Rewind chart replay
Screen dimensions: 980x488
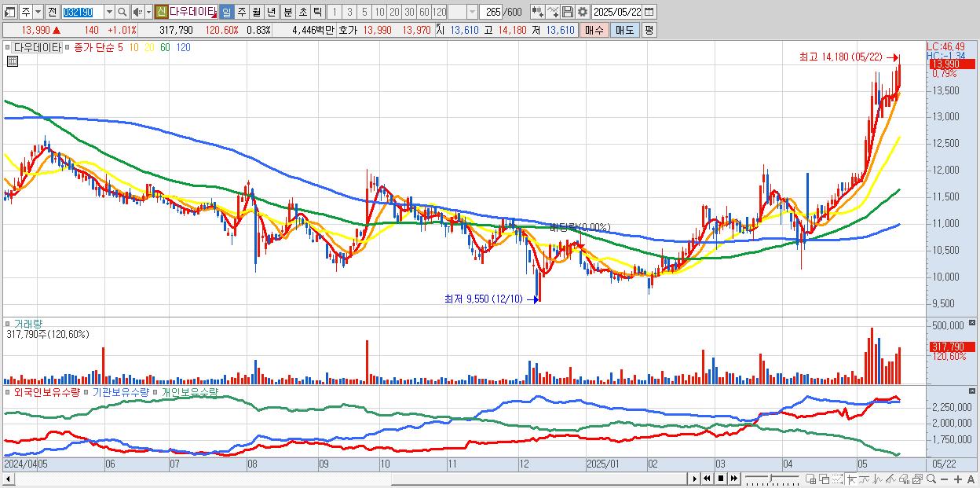tap(707, 479)
